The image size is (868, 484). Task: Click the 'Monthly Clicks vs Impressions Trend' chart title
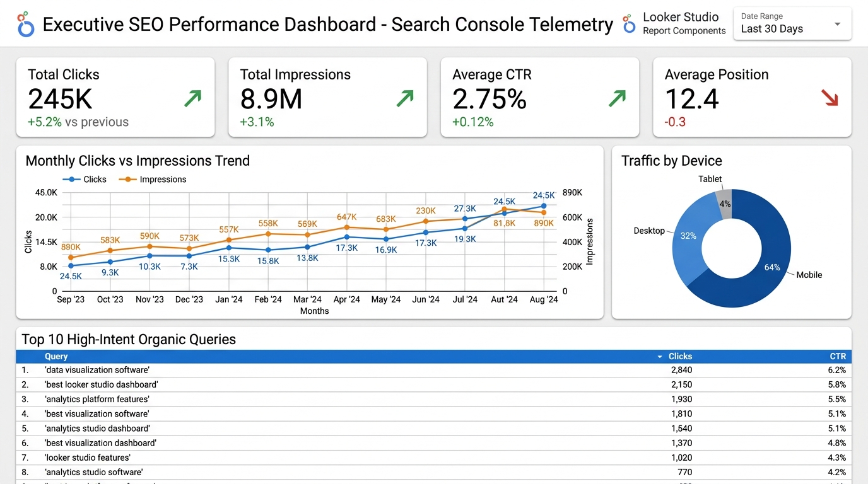coord(138,161)
